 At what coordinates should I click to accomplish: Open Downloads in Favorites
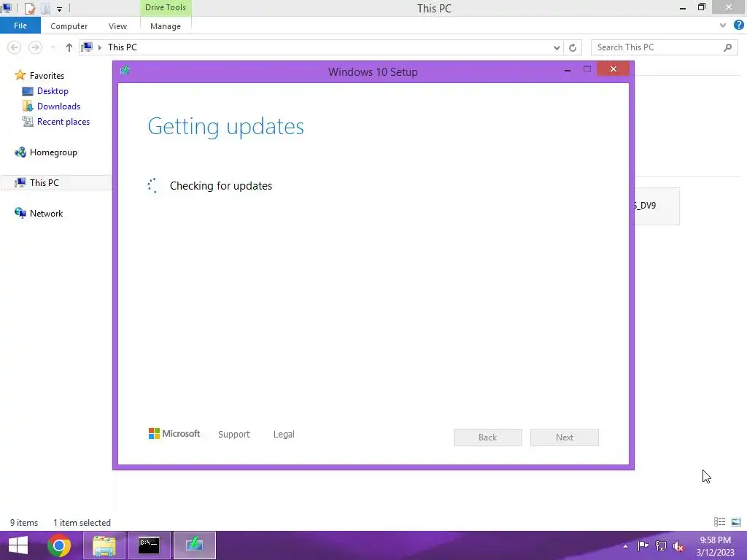[x=58, y=106]
